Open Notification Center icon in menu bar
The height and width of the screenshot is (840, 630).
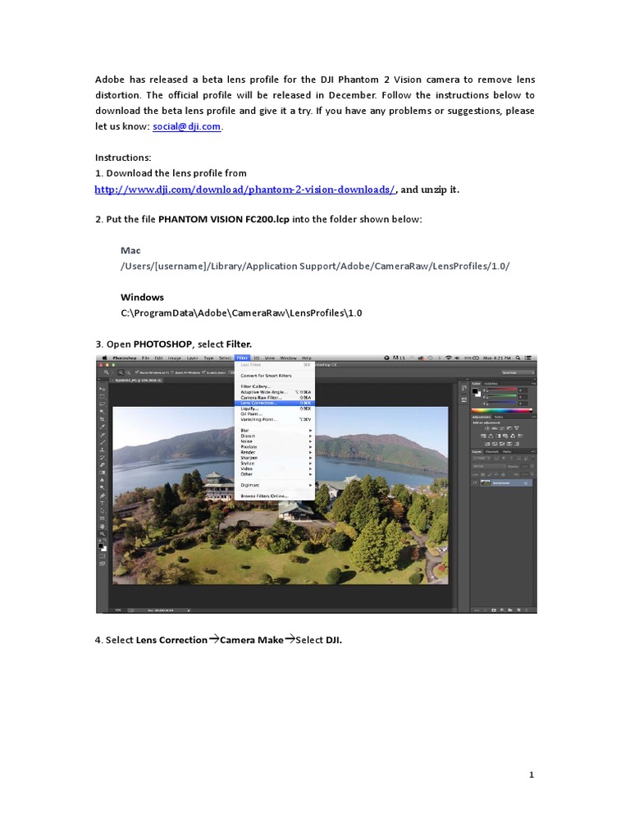(528, 358)
